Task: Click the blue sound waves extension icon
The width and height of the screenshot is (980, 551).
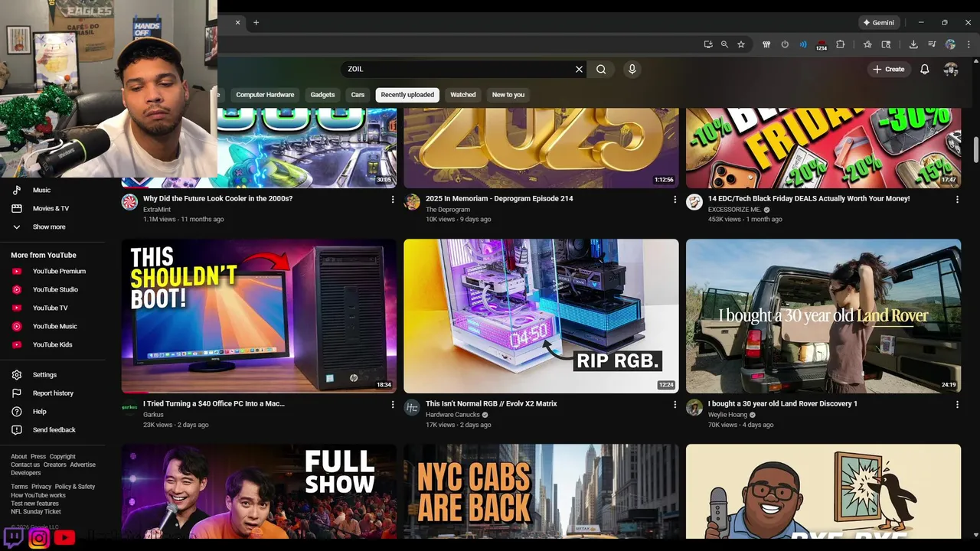Action: point(803,44)
